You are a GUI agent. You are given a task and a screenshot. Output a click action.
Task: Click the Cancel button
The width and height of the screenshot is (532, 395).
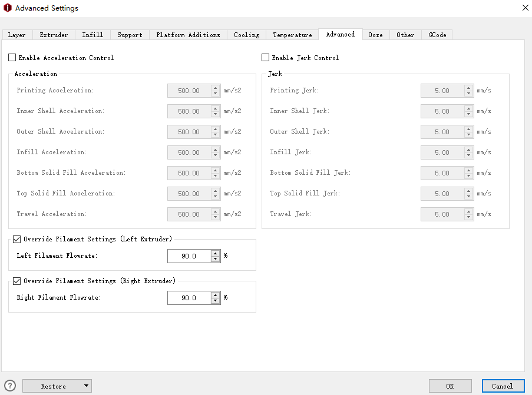503,386
